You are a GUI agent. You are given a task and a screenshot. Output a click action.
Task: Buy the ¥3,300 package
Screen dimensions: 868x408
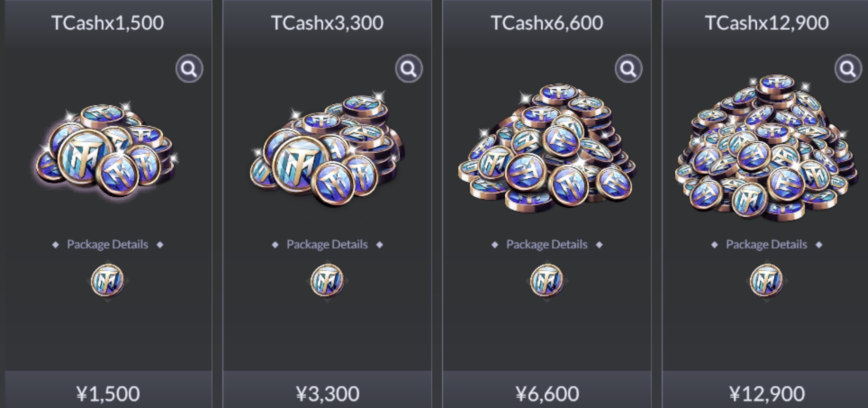[327, 389]
